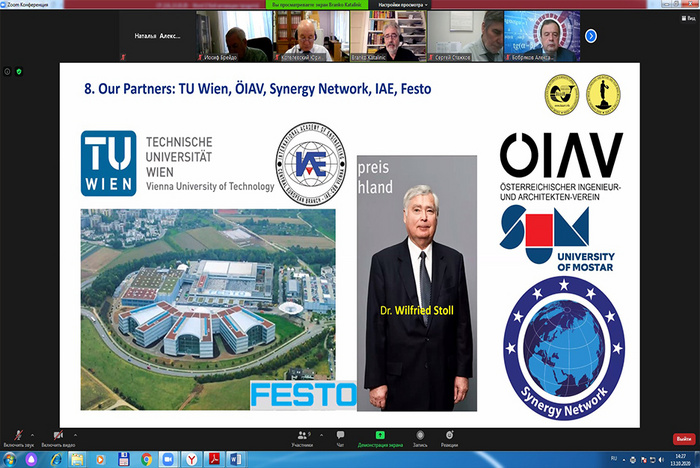The image size is (700, 468).
Task: Click the 'Dr. Wilfried Stoll' caption
Action: tap(417, 310)
